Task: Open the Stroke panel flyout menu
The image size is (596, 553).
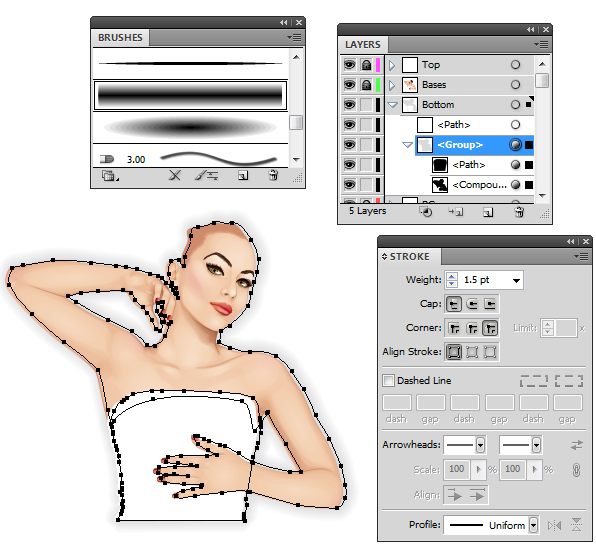Action: point(581,257)
